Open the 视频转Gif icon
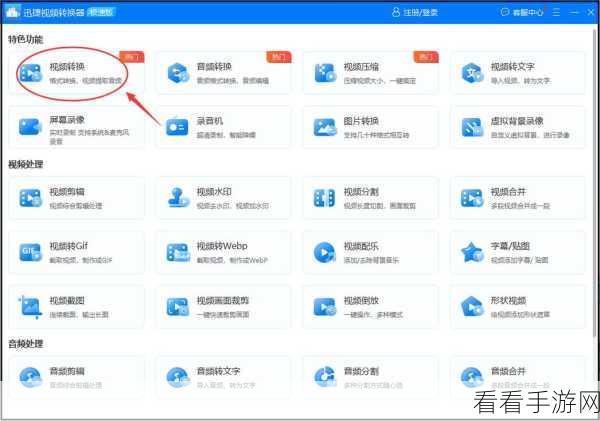600x421 pixels. point(30,252)
